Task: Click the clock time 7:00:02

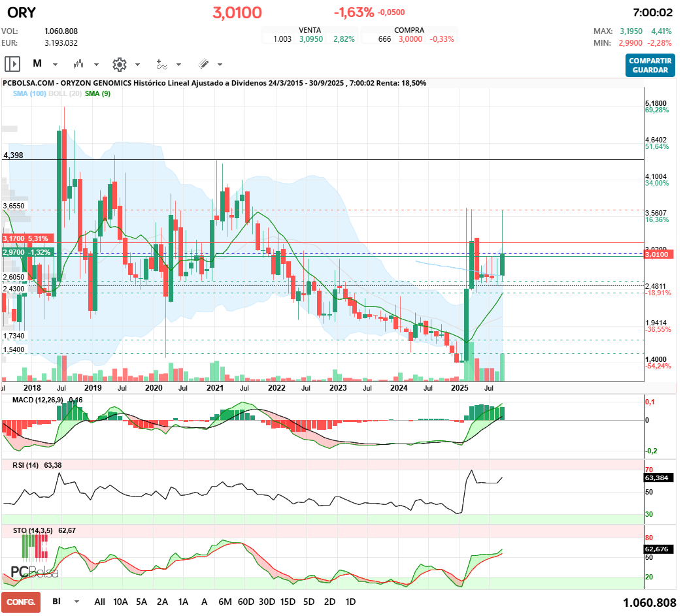Action: (653, 12)
